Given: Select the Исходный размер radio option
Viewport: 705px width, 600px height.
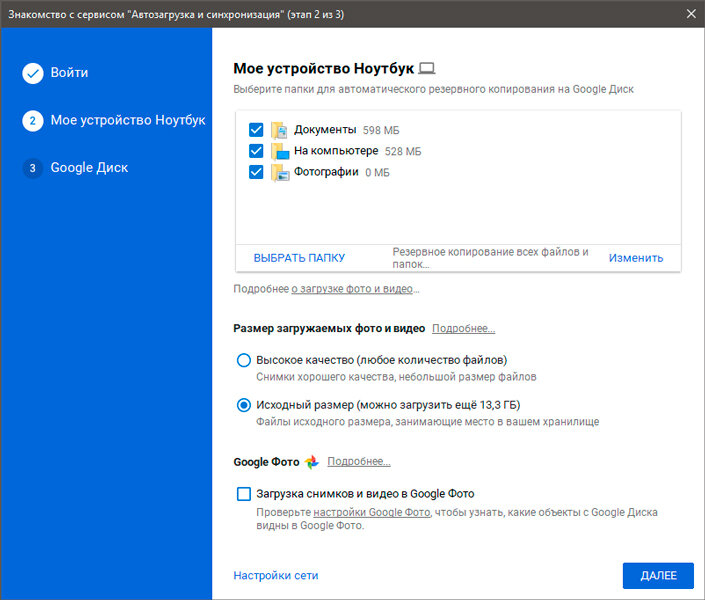Looking at the screenshot, I should pyautogui.click(x=244, y=405).
